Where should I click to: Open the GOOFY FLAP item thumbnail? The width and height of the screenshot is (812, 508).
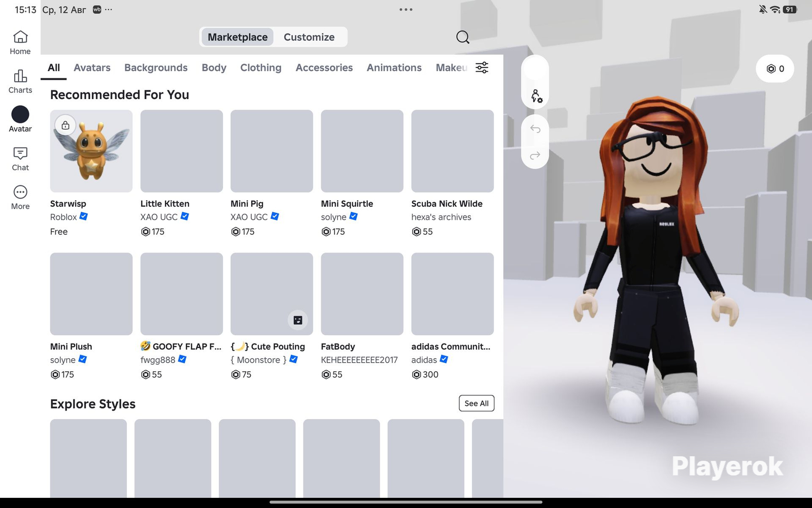[x=182, y=294]
